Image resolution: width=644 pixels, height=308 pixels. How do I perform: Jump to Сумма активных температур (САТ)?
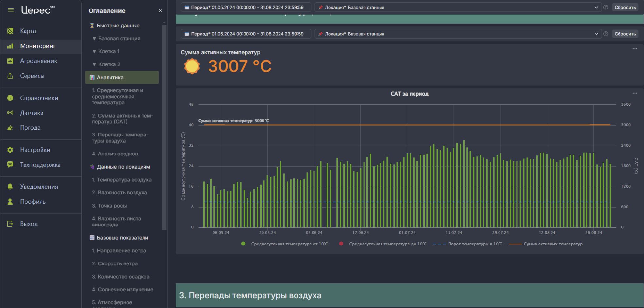(122, 119)
